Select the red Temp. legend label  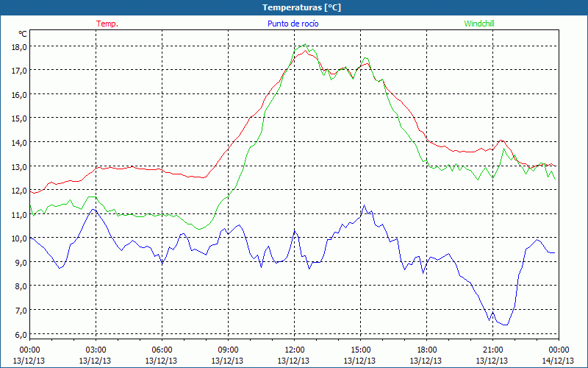[x=107, y=24]
